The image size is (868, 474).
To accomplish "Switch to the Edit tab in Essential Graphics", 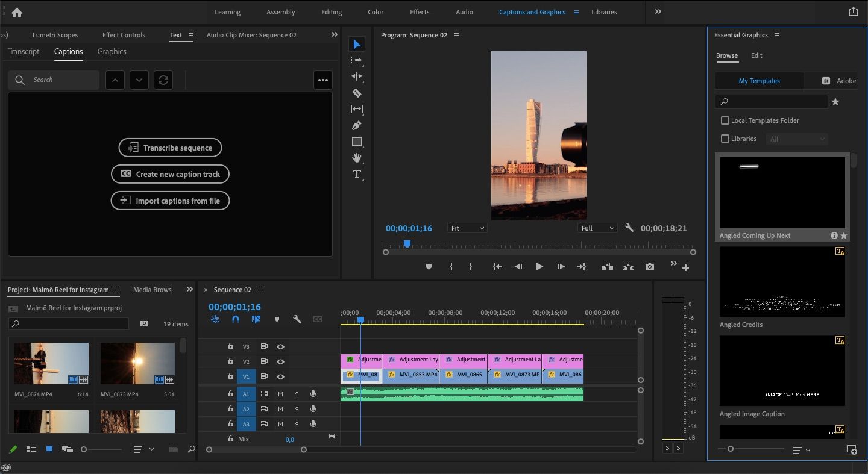I will [x=756, y=55].
